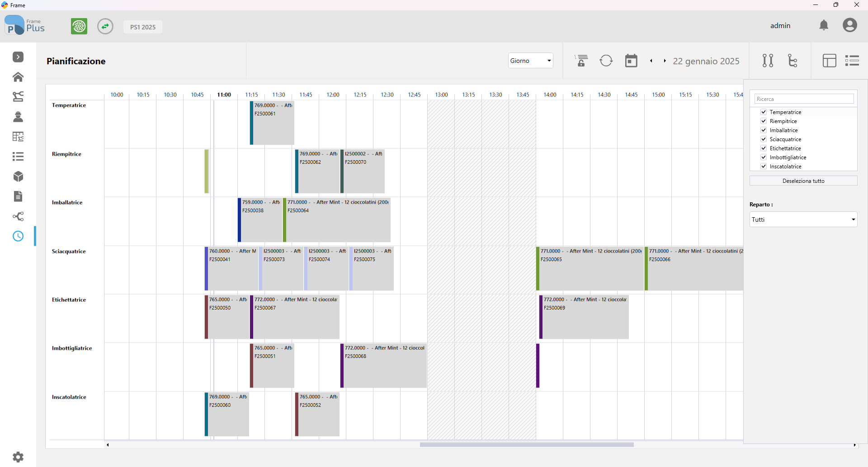
Task: Toggle the Inscatolatrice checkbox
Action: coord(764,166)
